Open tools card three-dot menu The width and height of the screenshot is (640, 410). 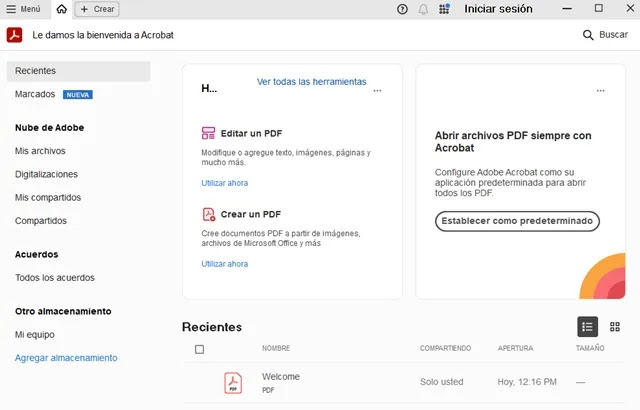[378, 91]
